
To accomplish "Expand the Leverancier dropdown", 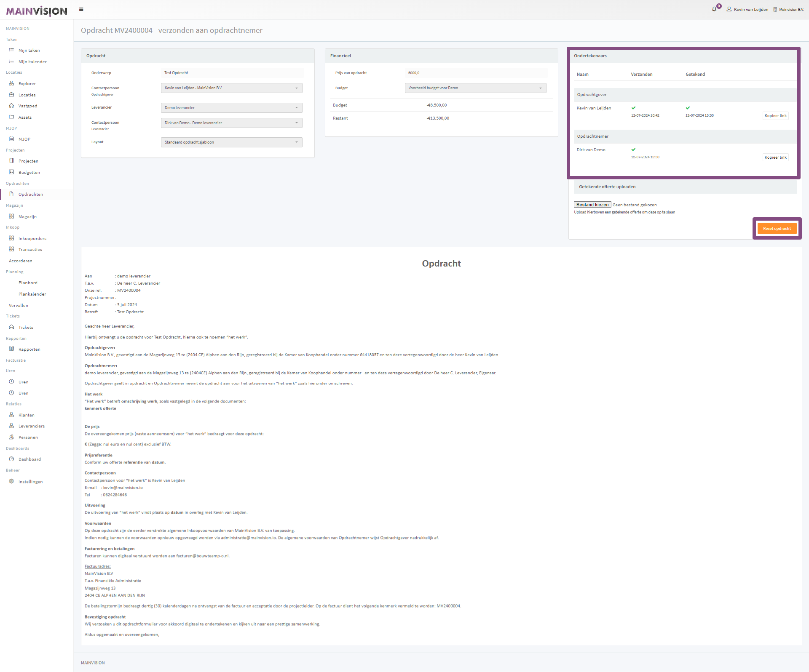I will 231,108.
